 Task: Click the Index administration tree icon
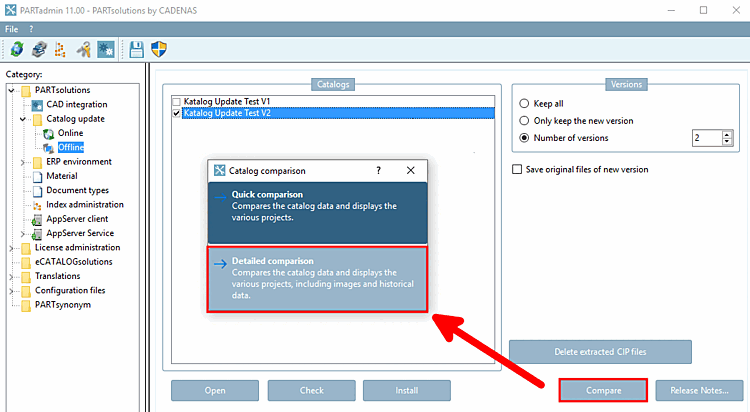pos(37,205)
